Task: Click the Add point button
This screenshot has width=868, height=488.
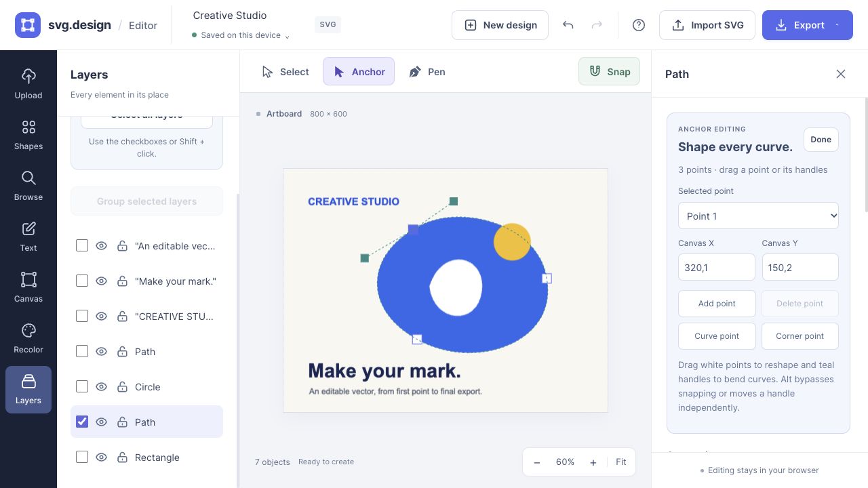Action: point(717,304)
